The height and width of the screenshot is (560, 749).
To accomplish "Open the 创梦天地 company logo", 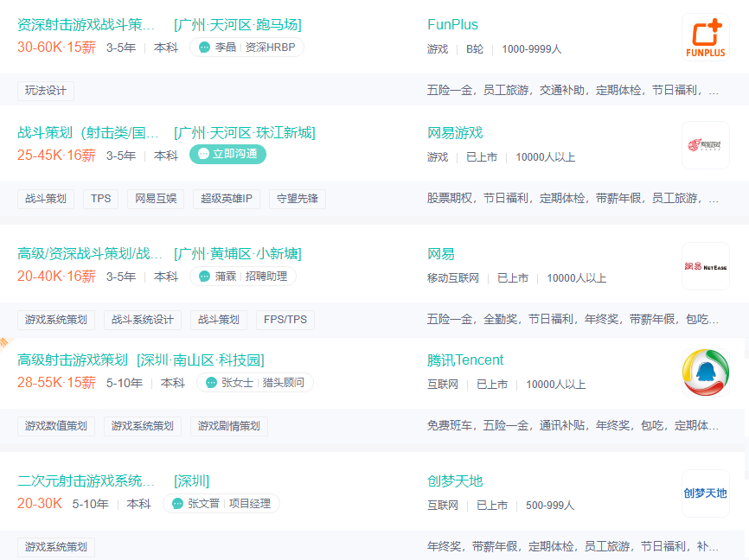I will (x=706, y=493).
